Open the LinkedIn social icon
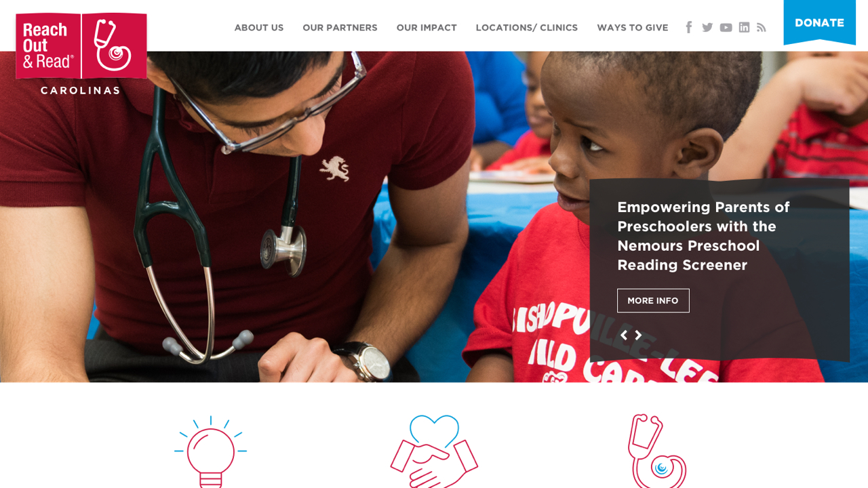The height and width of the screenshot is (488, 868). coord(744,27)
